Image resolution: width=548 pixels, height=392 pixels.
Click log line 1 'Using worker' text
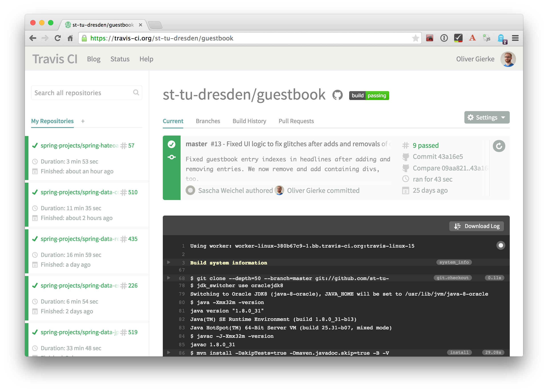[x=302, y=246]
